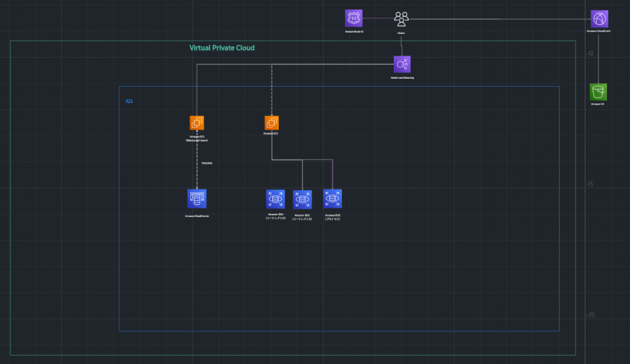Click the AZ1 availability zone label

(x=129, y=101)
